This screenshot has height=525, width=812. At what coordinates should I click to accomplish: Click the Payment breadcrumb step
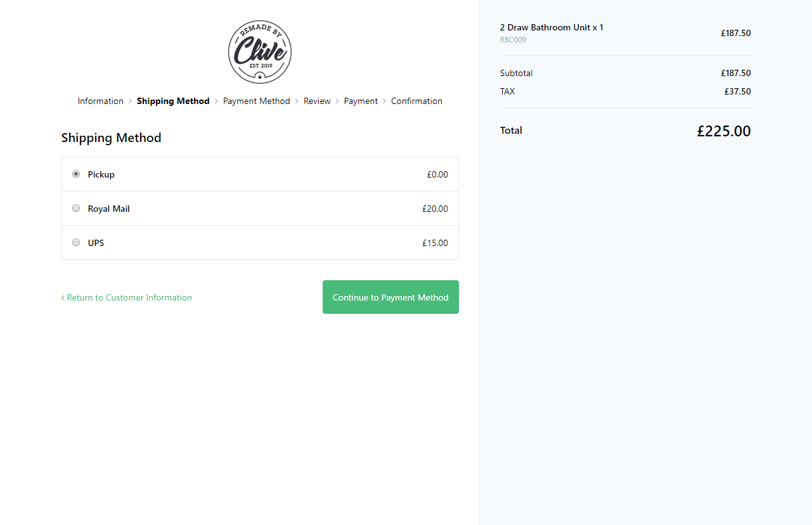[361, 101]
